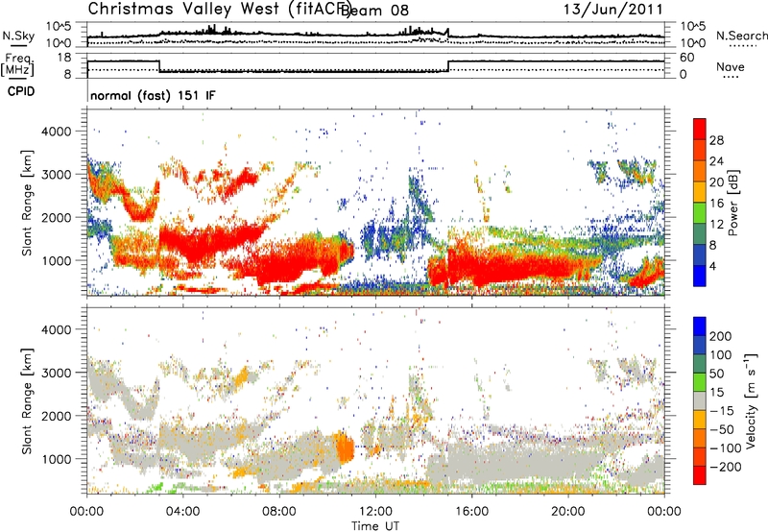Click the light green power segment between 12 and 16

[700, 212]
